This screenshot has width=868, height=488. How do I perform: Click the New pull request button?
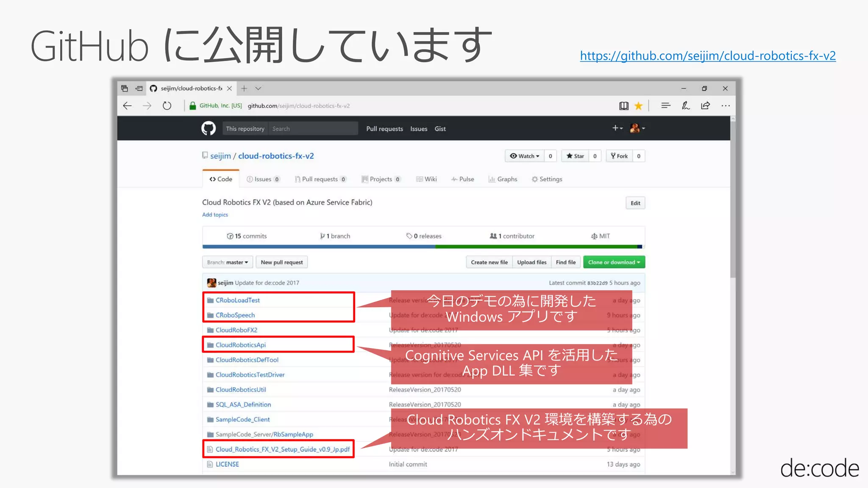(x=282, y=262)
